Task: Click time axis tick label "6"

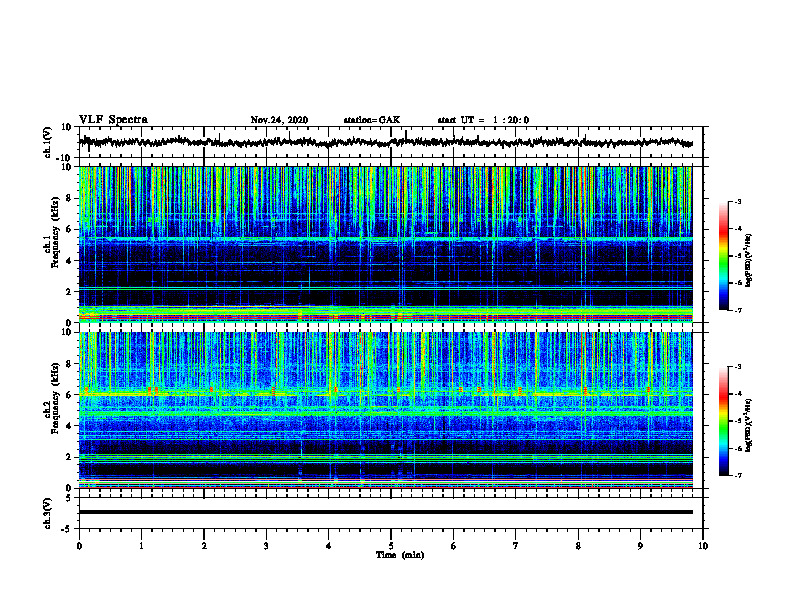Action: 454,546
